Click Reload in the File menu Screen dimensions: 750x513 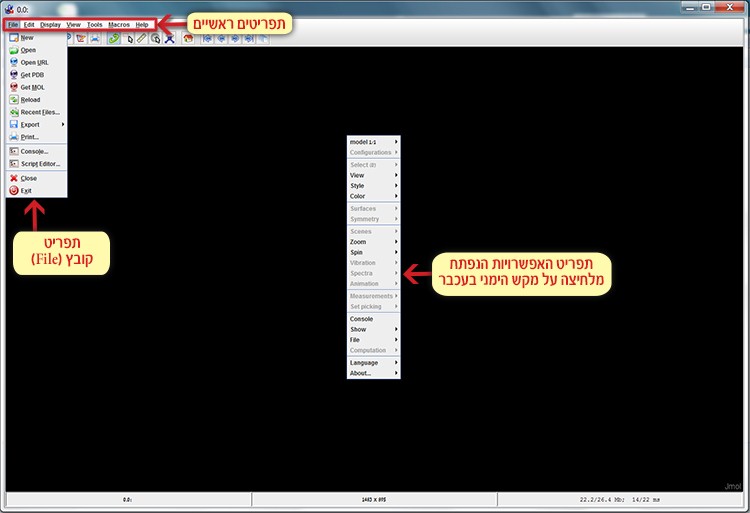[x=30, y=100]
